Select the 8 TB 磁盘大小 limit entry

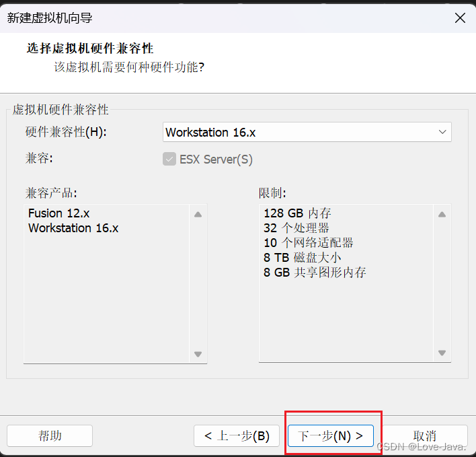tap(303, 257)
